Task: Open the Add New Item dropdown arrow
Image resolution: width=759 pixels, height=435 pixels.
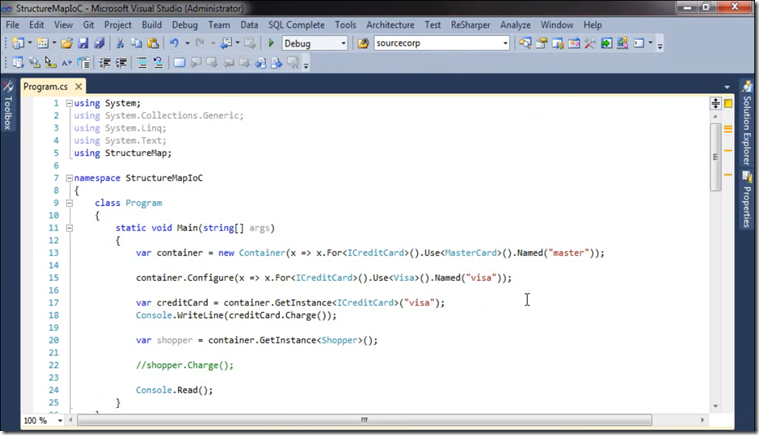Action: tap(54, 43)
